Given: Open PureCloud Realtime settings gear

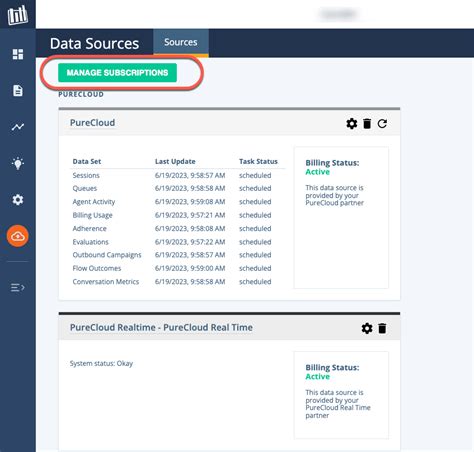Looking at the screenshot, I should pos(367,328).
